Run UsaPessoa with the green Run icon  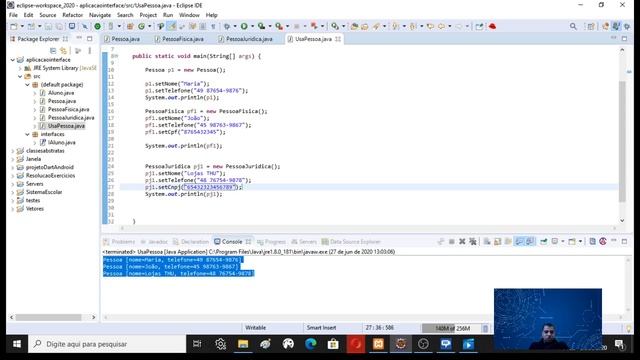click(244, 27)
